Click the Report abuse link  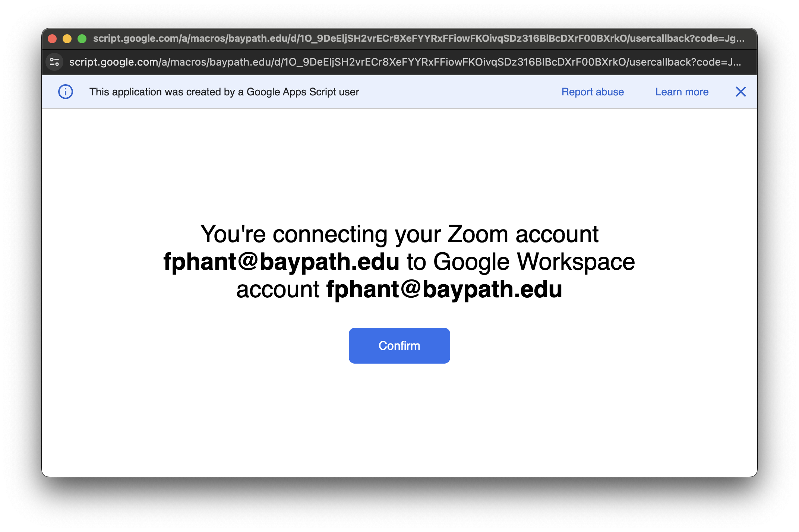[x=593, y=92]
